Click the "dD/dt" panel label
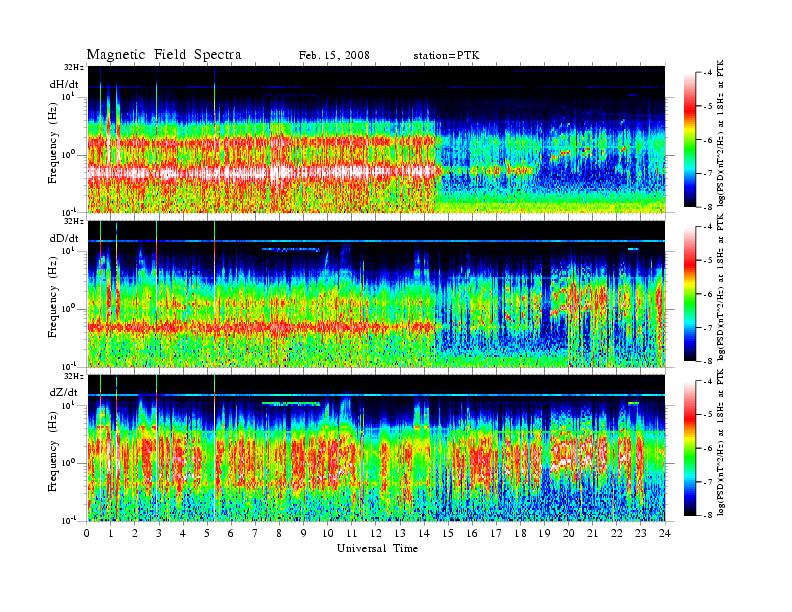Viewport: 792px width, 612px height. (64, 238)
